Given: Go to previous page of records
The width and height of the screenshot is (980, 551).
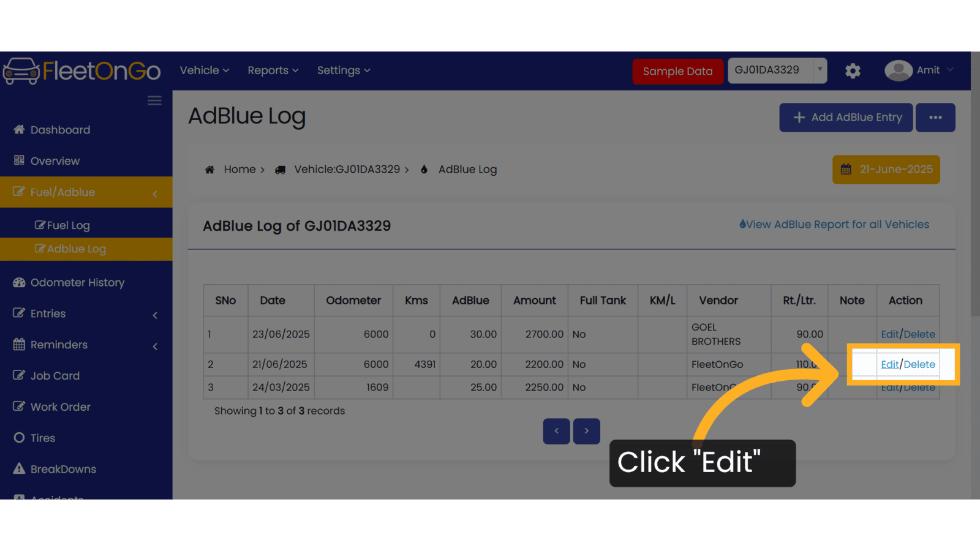Looking at the screenshot, I should [x=556, y=432].
